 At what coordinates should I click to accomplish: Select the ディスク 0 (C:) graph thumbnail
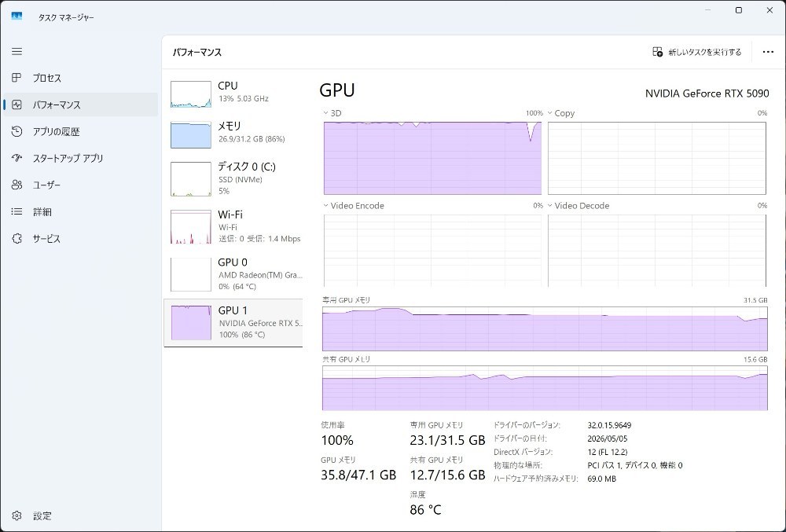coord(190,179)
